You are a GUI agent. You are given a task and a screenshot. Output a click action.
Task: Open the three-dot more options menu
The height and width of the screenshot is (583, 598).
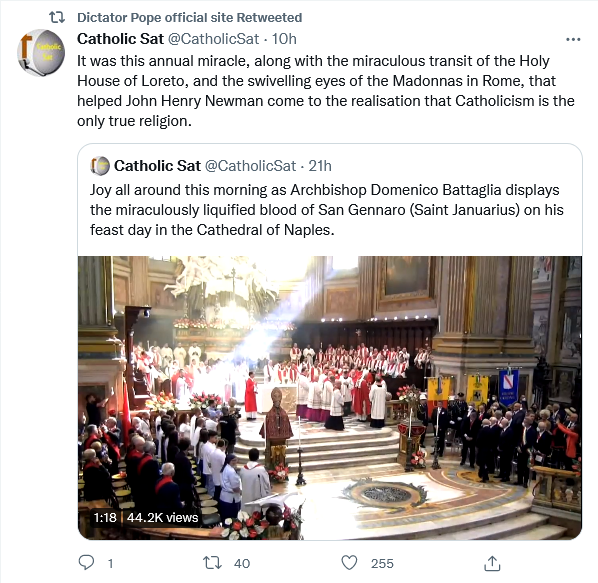coord(573,39)
